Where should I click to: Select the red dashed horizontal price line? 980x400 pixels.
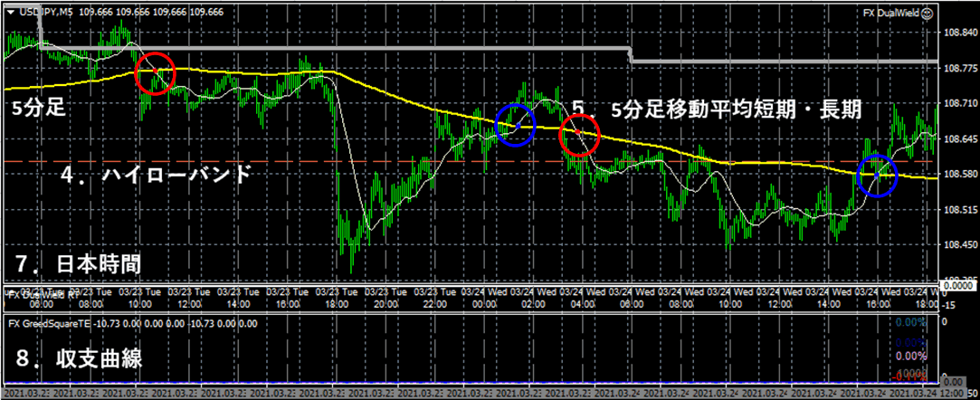[x=471, y=161]
